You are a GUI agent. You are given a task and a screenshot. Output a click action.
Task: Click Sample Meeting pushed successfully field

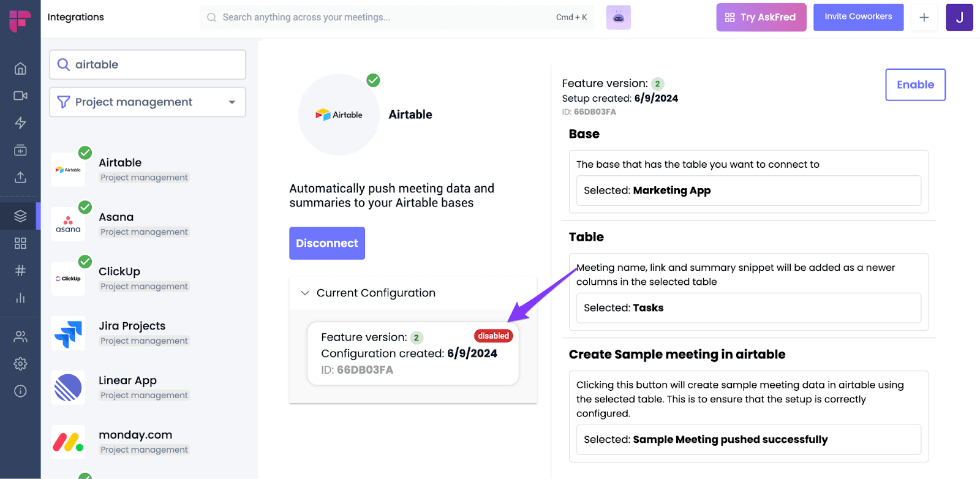click(x=748, y=440)
